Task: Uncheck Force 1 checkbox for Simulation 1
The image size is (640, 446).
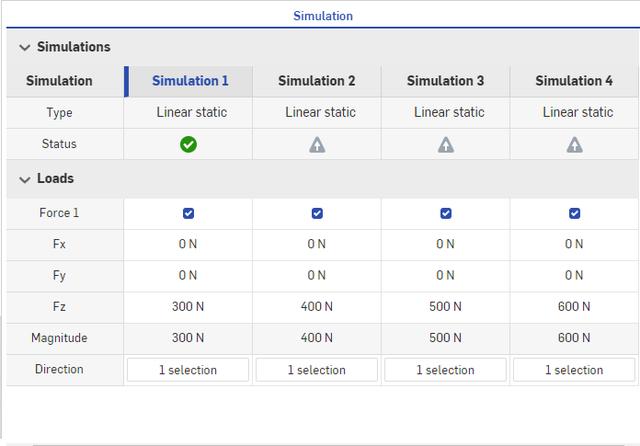Action: 188,213
